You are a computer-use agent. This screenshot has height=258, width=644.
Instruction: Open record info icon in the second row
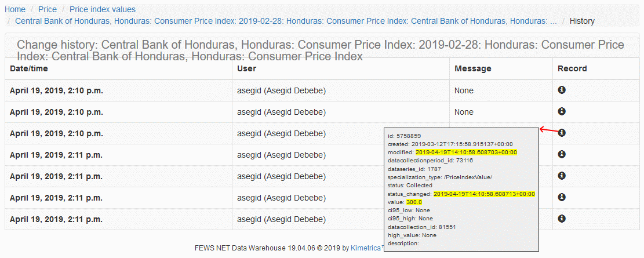(562, 111)
